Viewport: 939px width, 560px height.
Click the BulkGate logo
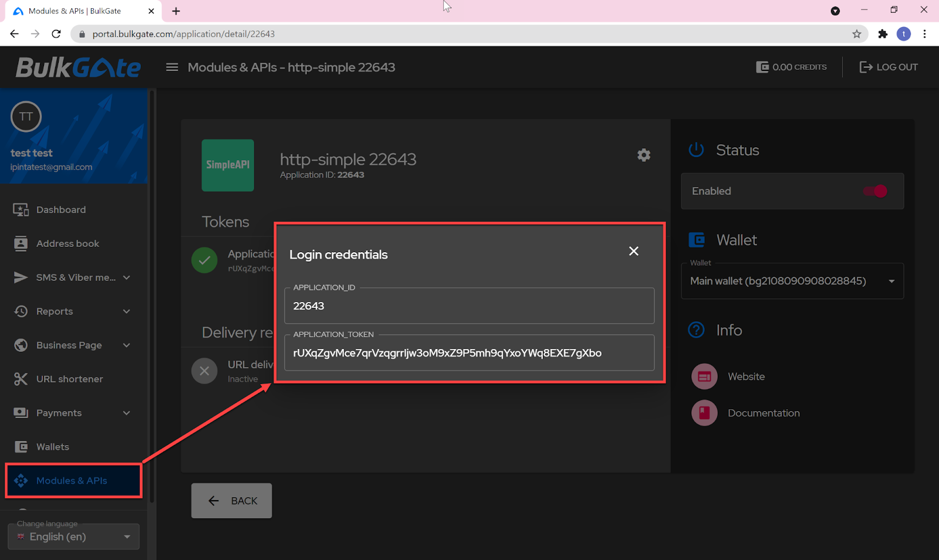pyautogui.click(x=78, y=68)
